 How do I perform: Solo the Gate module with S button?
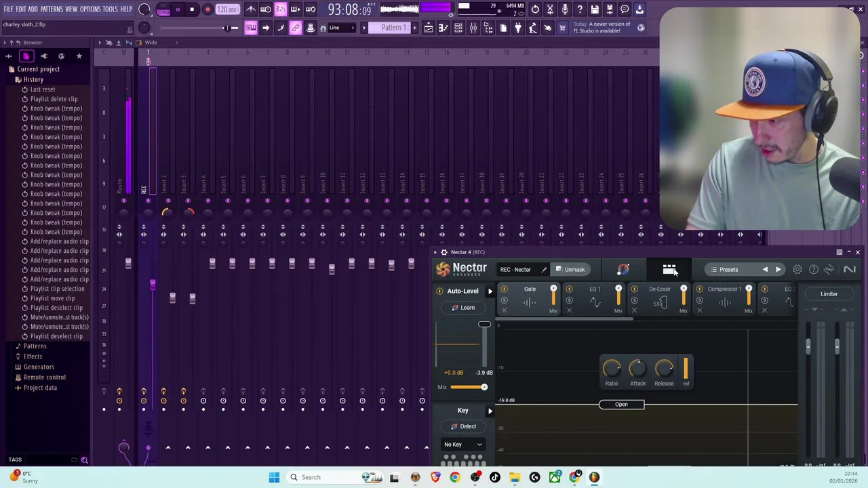tap(504, 301)
